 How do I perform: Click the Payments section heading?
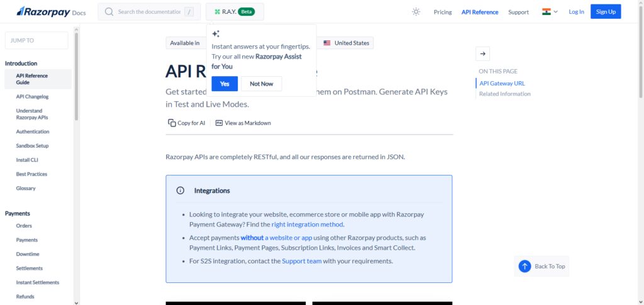(x=17, y=213)
